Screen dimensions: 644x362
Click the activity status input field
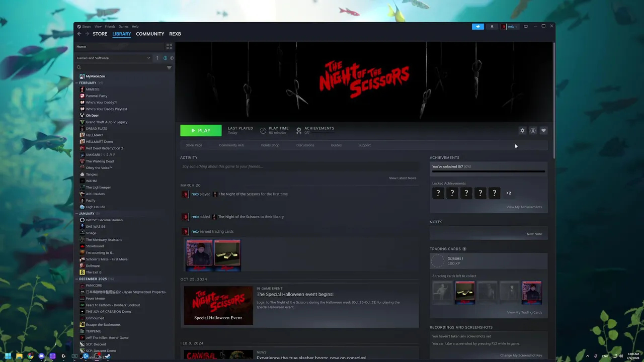tap(299, 166)
